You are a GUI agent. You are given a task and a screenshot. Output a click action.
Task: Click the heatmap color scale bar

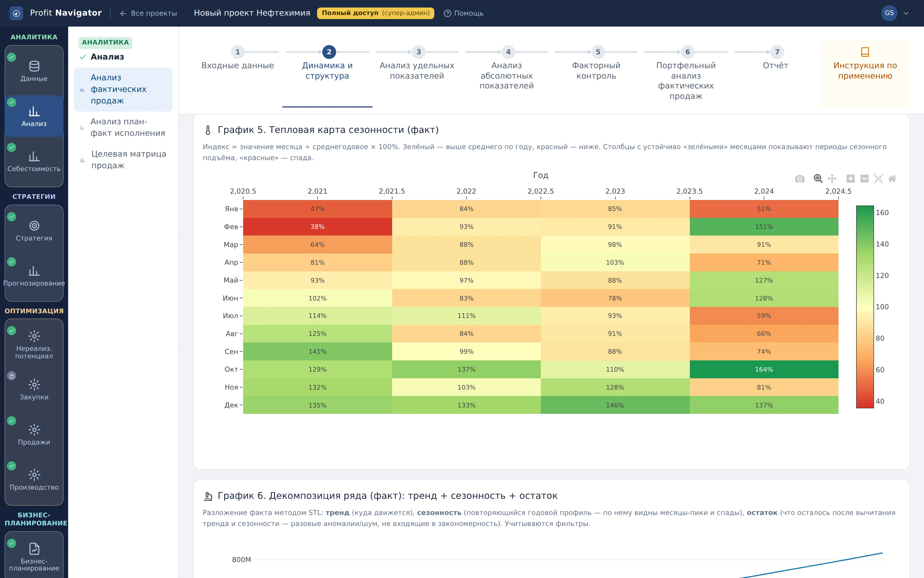coord(865,307)
